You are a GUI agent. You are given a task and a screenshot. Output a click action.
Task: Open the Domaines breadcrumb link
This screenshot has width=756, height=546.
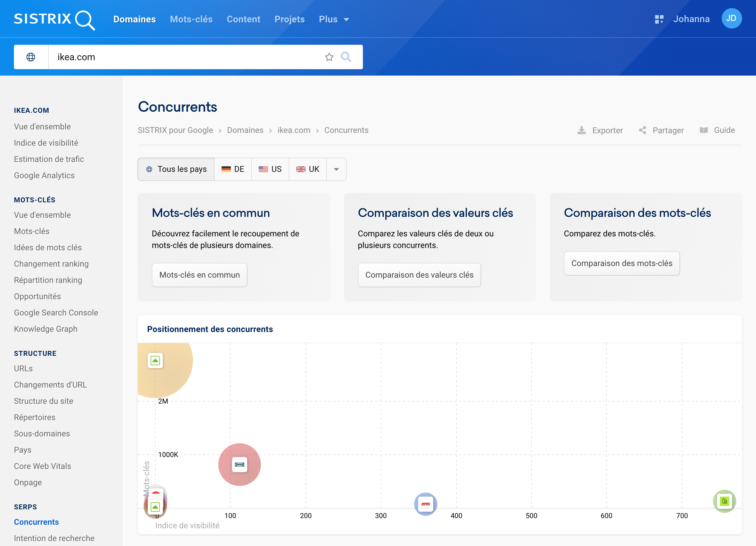pyautogui.click(x=245, y=130)
